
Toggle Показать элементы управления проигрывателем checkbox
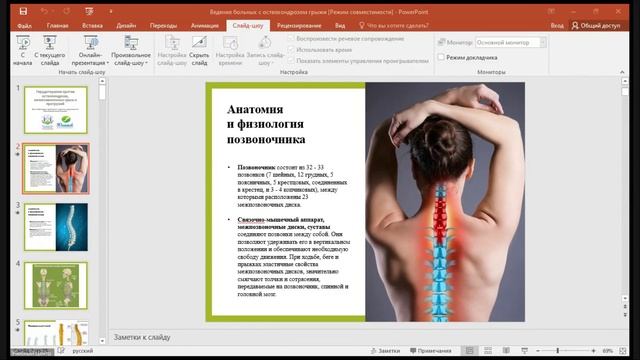pos(291,60)
